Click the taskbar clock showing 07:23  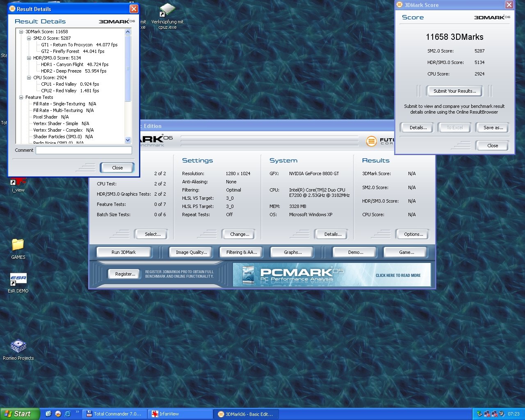click(x=514, y=414)
